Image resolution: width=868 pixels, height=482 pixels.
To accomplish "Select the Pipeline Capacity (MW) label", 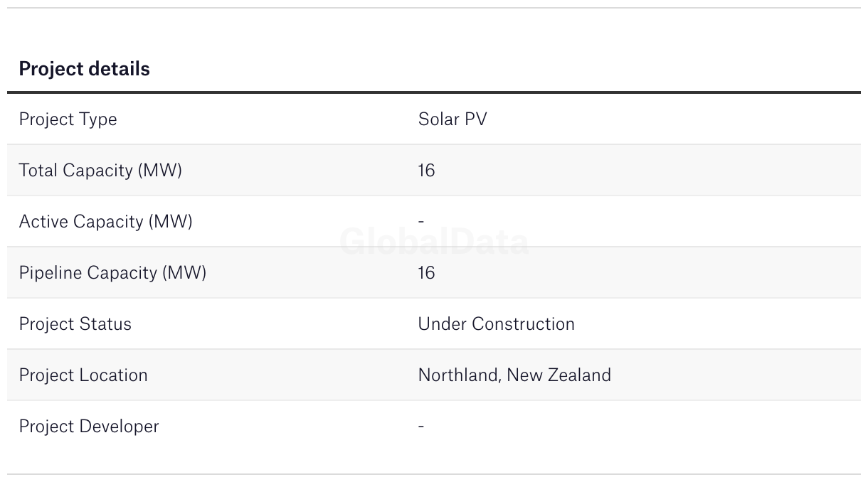I will tap(112, 272).
